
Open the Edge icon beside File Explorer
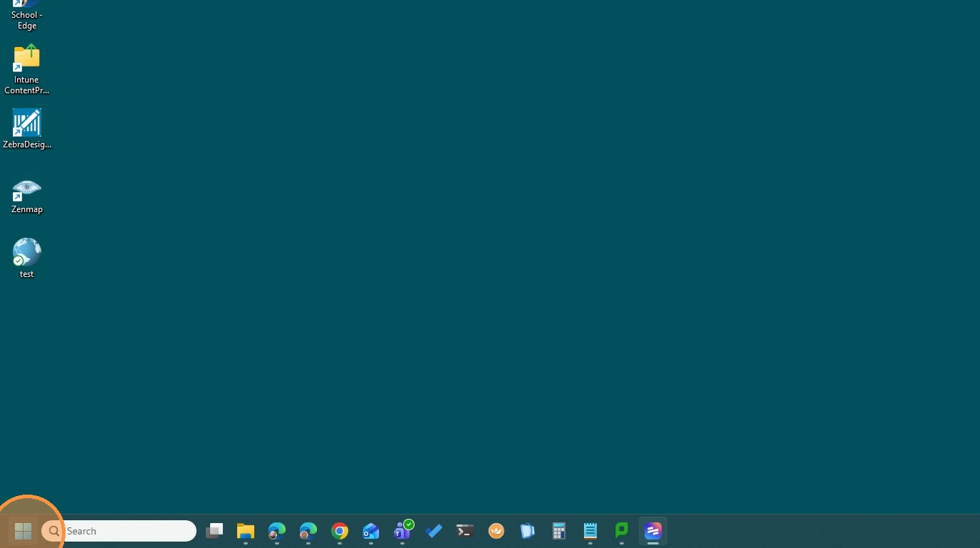[x=277, y=531]
